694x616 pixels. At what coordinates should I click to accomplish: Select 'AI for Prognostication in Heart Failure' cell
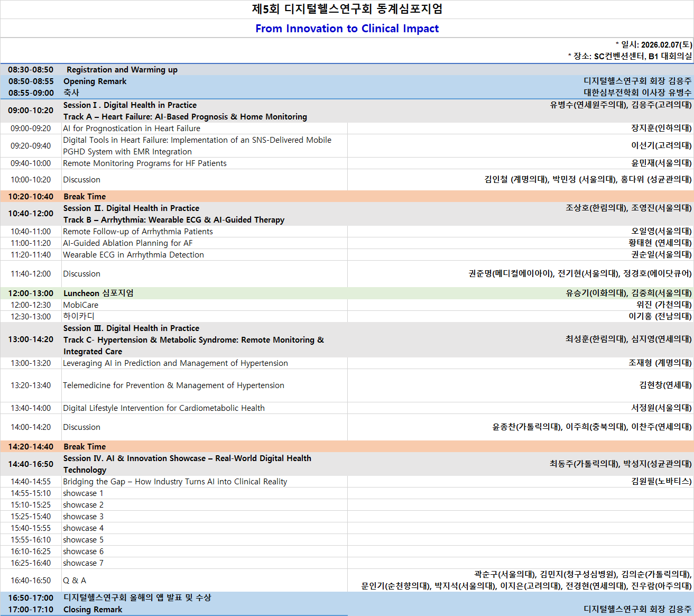click(132, 128)
